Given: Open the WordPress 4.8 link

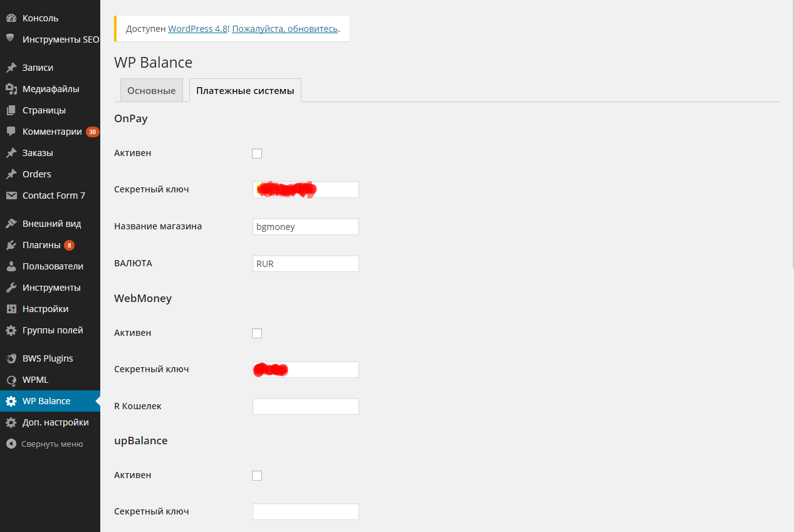Looking at the screenshot, I should coord(197,29).
